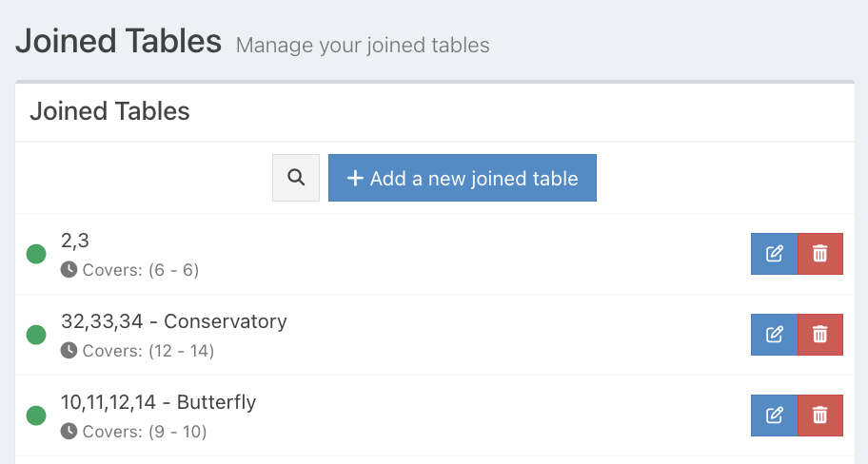
Task: Click clock icon beside Covers (6 - 6)
Action: (69, 270)
